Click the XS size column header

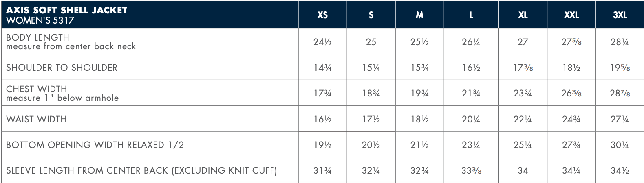[322, 15]
